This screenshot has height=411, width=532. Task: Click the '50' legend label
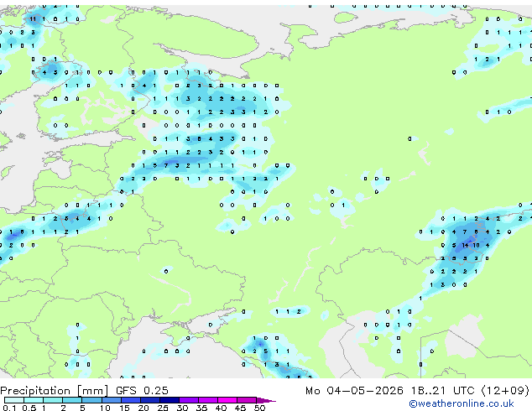259,408
